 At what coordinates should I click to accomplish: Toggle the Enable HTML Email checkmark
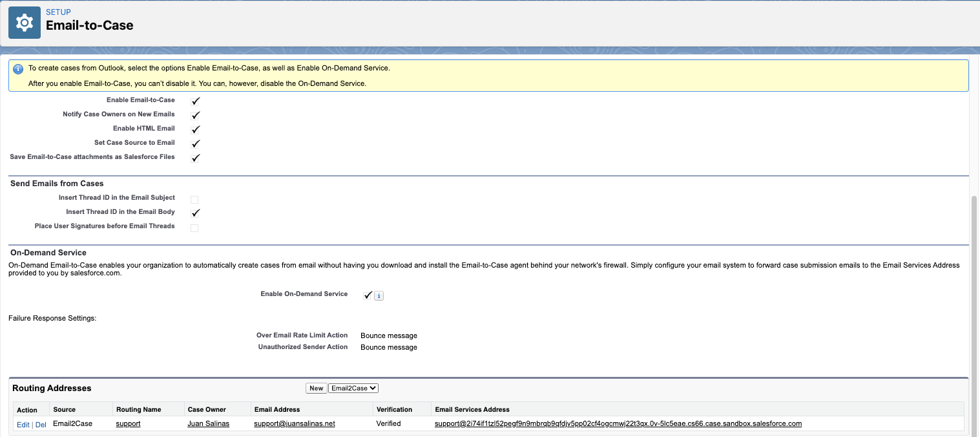196,129
